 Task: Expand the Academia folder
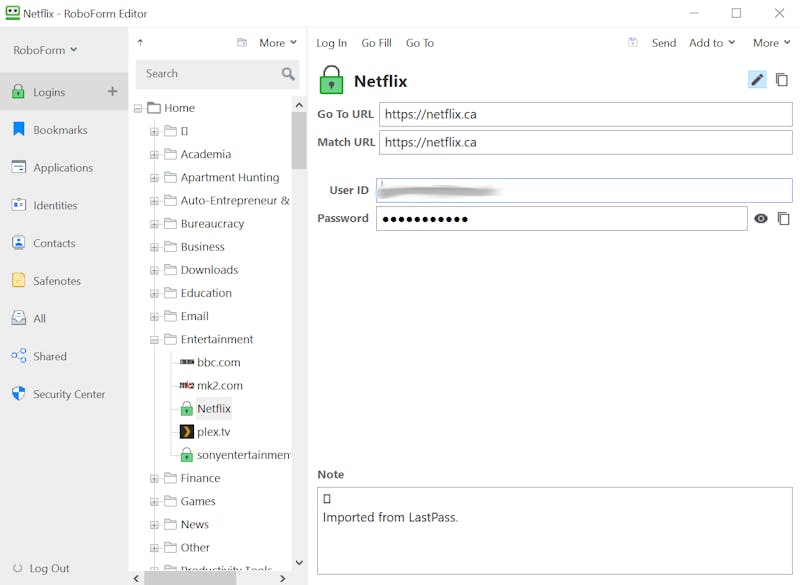154,155
